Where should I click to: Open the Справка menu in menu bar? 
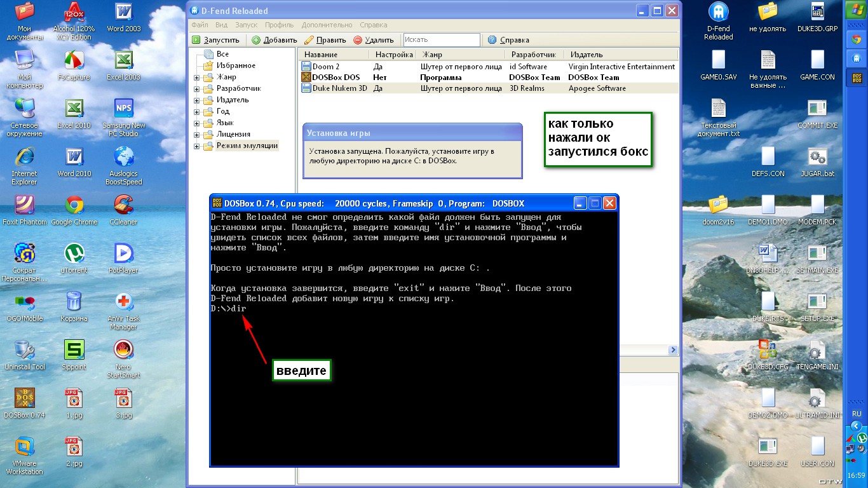coord(374,25)
